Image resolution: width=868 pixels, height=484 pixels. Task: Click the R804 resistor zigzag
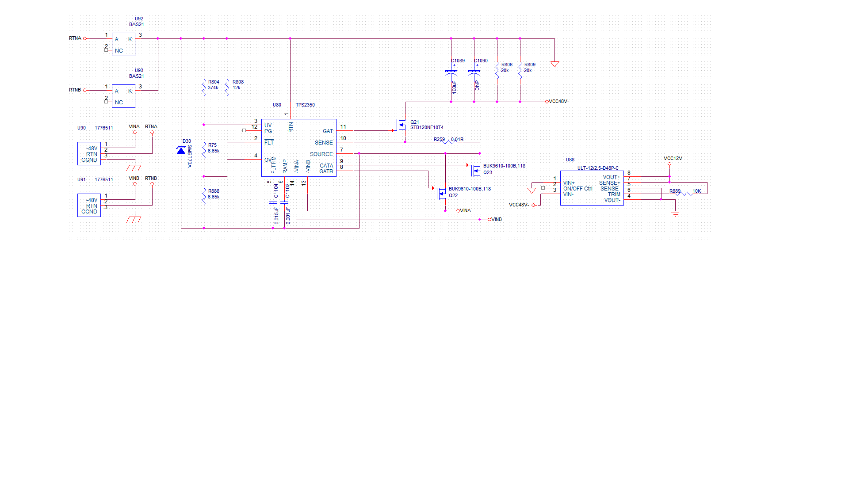pyautogui.click(x=204, y=88)
